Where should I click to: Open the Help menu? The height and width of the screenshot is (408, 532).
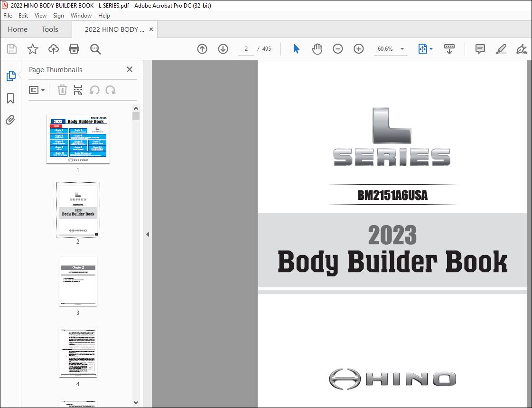pos(104,16)
